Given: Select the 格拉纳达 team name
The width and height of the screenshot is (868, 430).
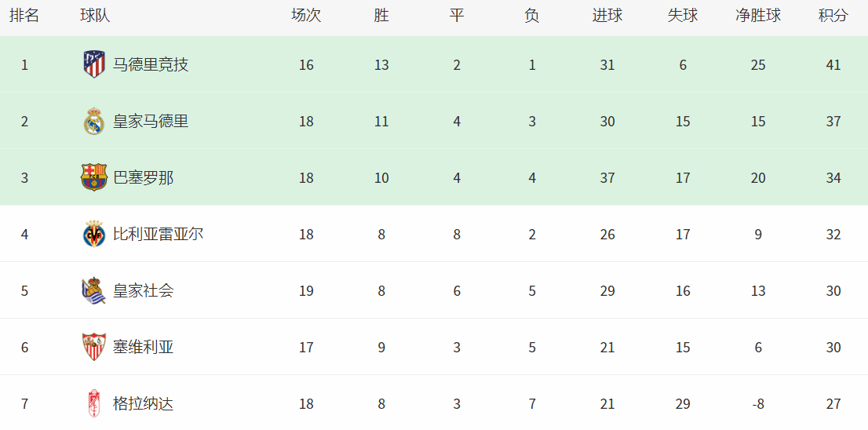Looking at the screenshot, I should 143,404.
